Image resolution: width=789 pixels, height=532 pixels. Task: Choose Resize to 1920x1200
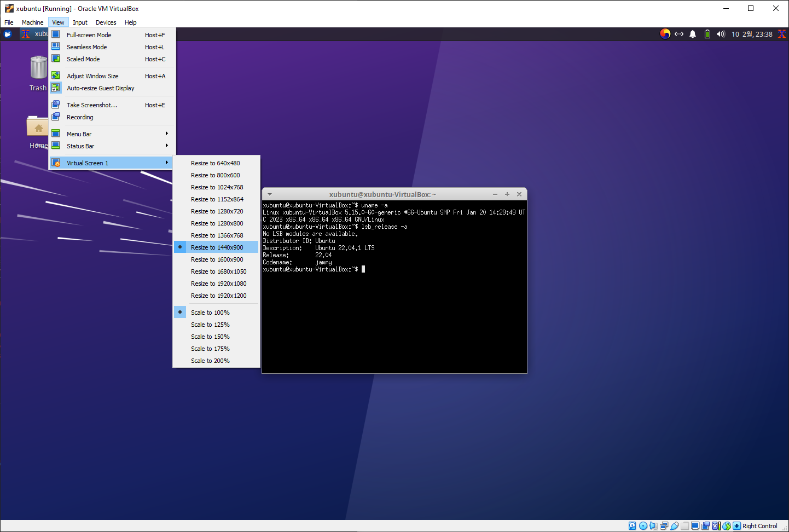tap(216, 296)
